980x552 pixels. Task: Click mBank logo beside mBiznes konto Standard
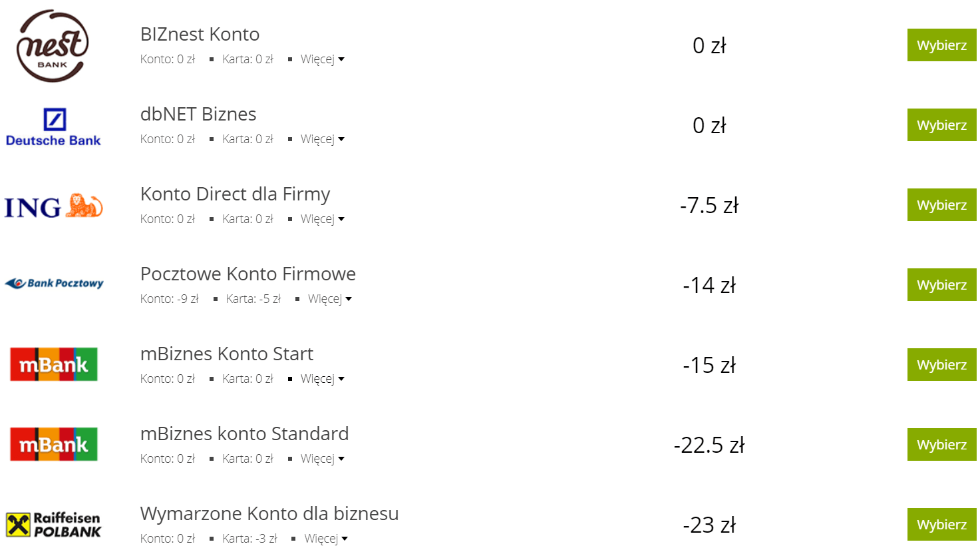(54, 444)
